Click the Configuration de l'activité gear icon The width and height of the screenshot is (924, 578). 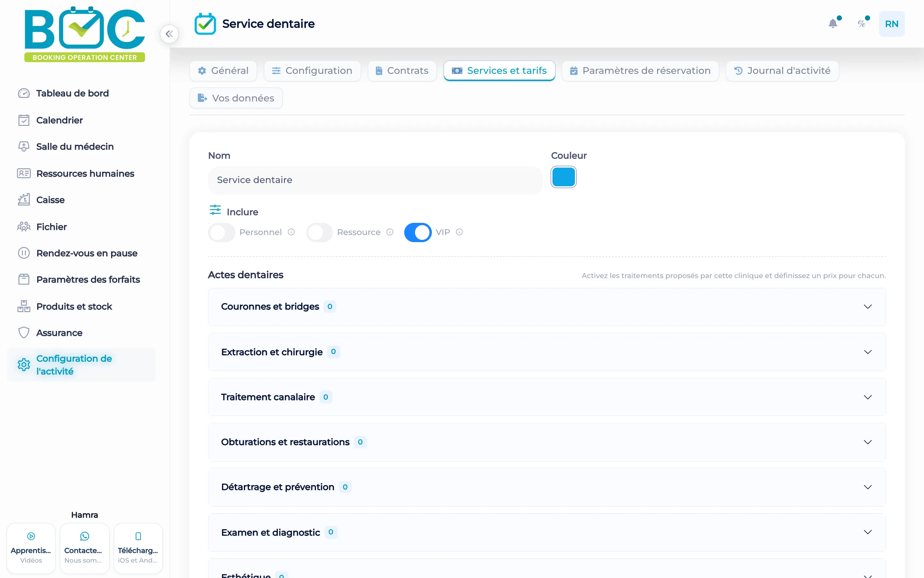24,365
